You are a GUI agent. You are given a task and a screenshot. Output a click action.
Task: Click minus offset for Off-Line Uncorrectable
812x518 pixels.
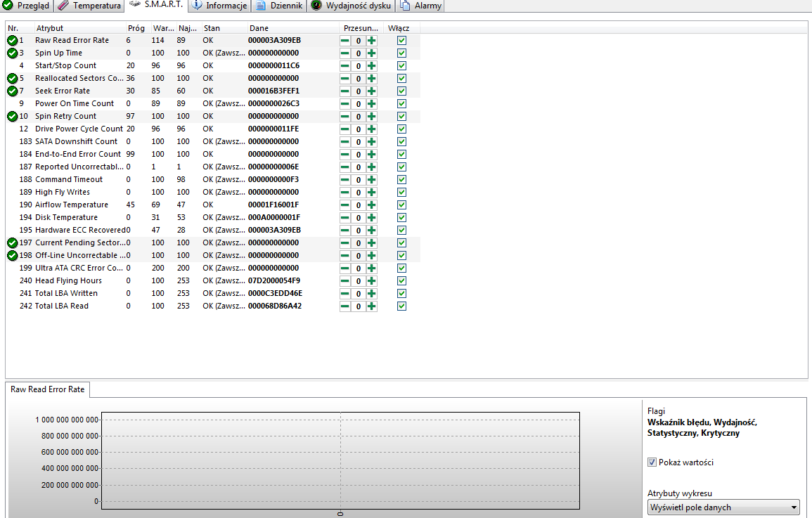tap(345, 256)
